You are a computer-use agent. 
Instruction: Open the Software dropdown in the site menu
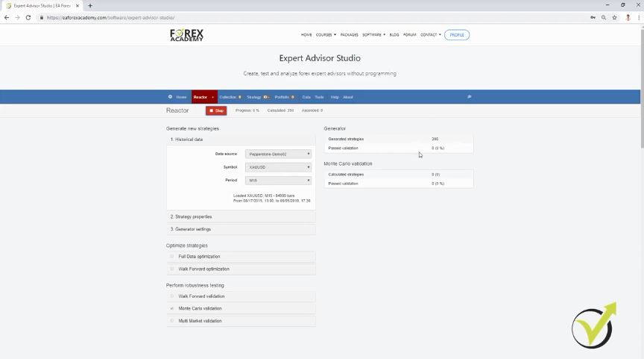coord(373,35)
